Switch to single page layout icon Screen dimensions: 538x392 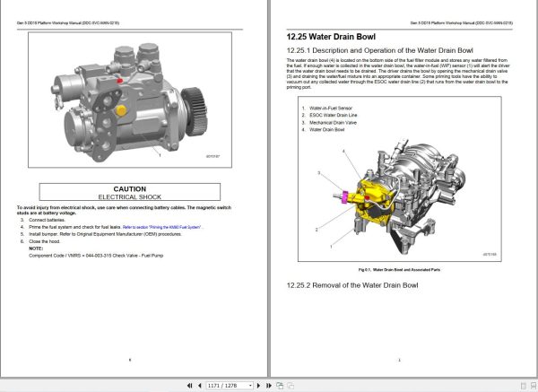(524, 386)
